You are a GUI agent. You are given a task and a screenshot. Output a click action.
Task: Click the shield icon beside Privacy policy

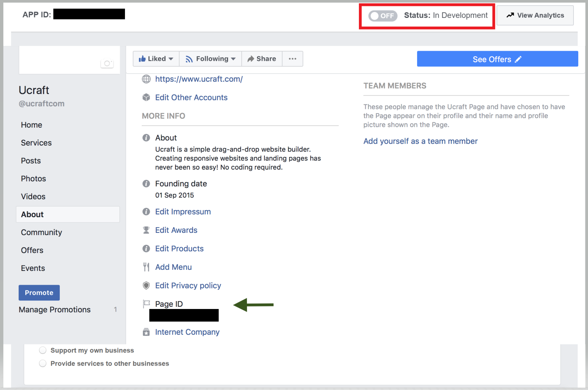[146, 286]
